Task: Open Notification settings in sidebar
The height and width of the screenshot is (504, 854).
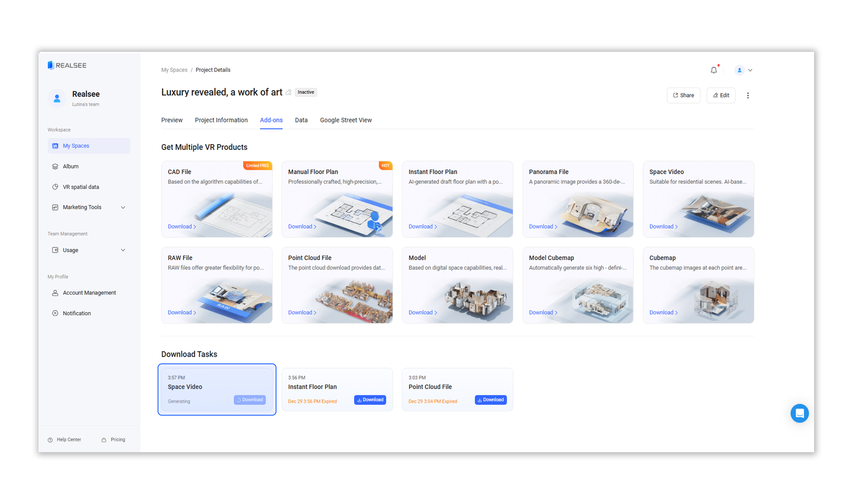Action: (x=76, y=313)
